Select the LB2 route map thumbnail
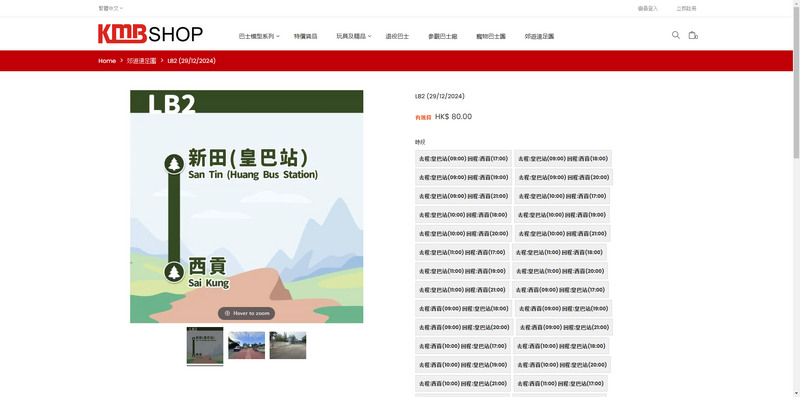This screenshot has width=800, height=397. click(x=205, y=346)
